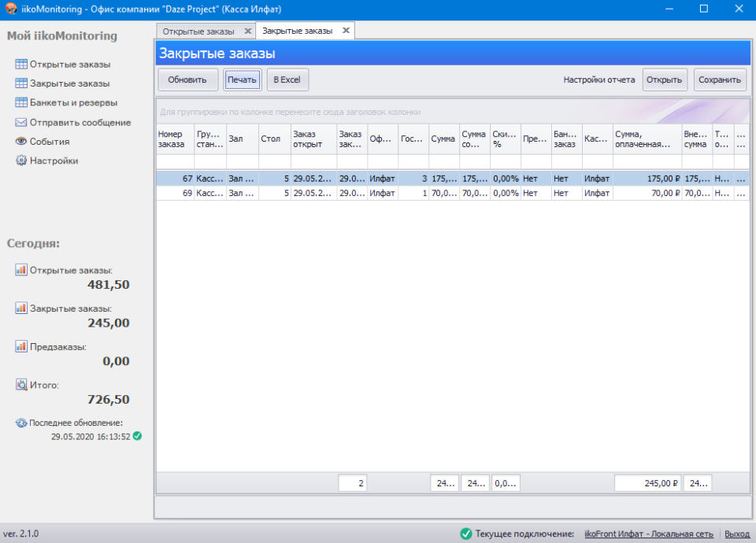
Task: Click the Открытые заказы grid icon in sidebar
Action: tap(21, 65)
